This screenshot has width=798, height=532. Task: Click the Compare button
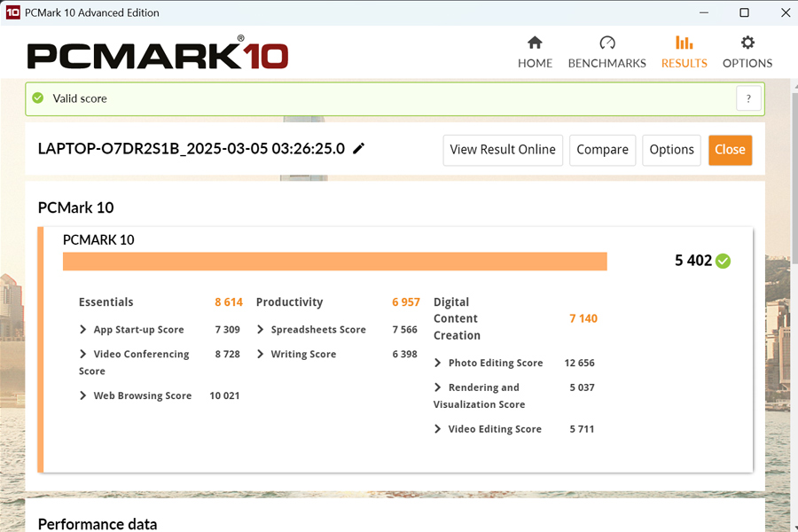click(603, 150)
